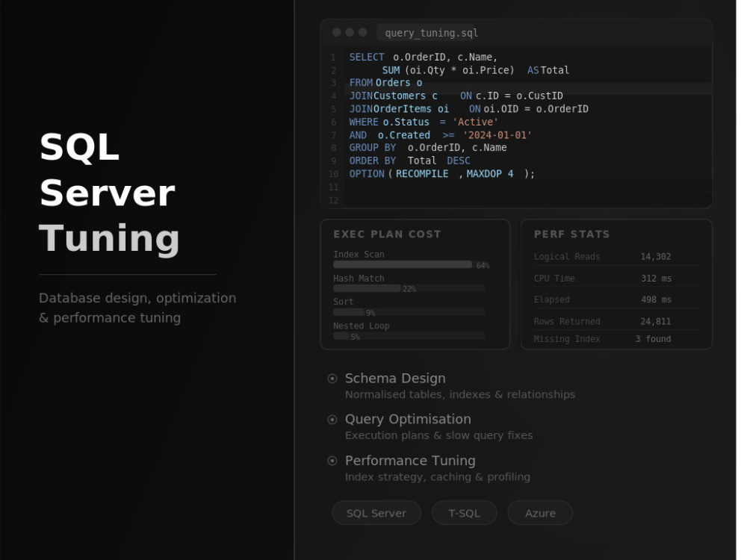Click the 'Active' string literal
The width and height of the screenshot is (747, 560).
point(475,122)
